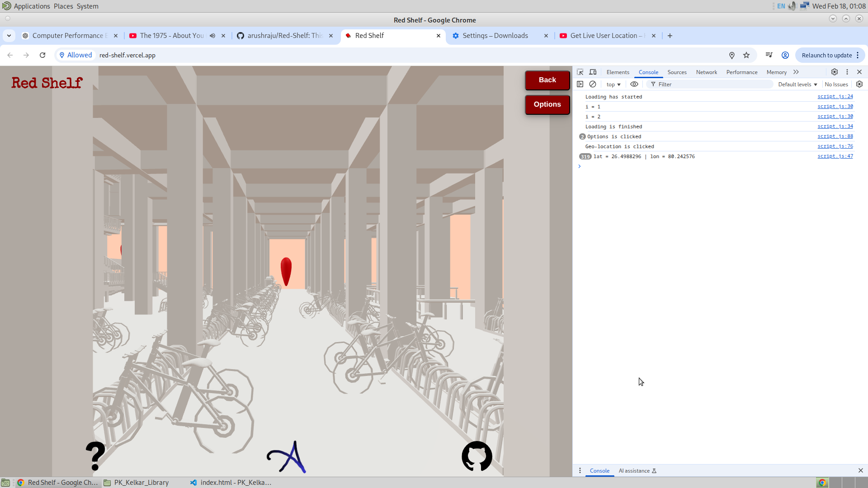Toggle the device toolbar icon
Viewport: 868px width, 488px height.
click(593, 72)
